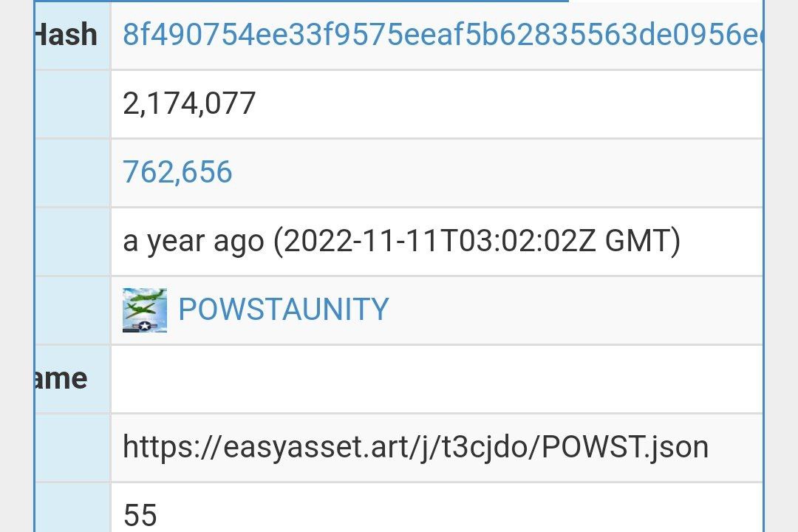Click the blue header cell beside the timestamp
798x532 pixels.
click(x=72, y=242)
